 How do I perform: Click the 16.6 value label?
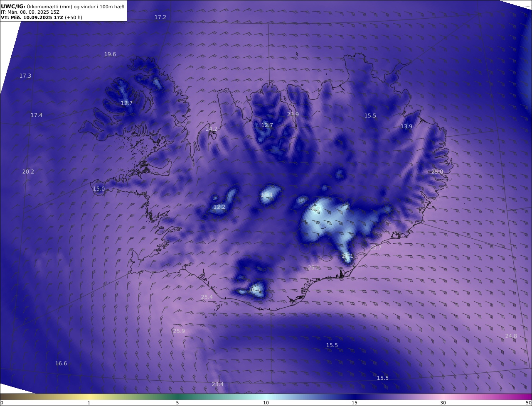click(x=61, y=364)
